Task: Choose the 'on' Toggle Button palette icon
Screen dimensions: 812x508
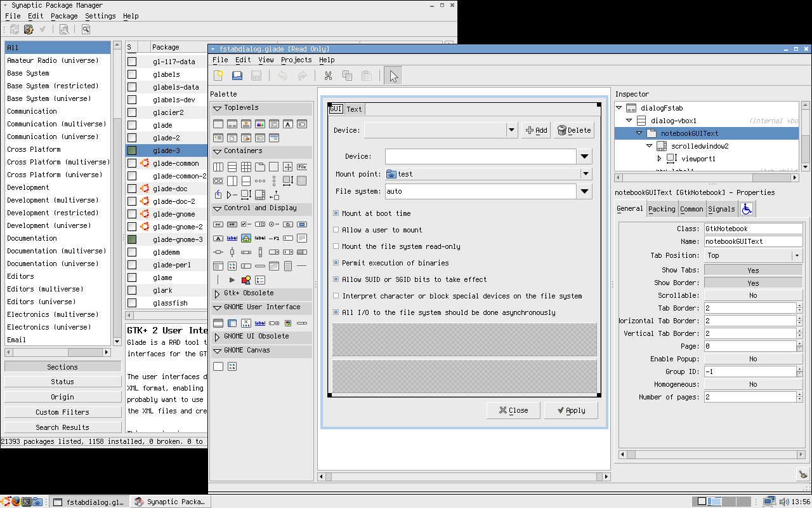Action: coord(232,224)
